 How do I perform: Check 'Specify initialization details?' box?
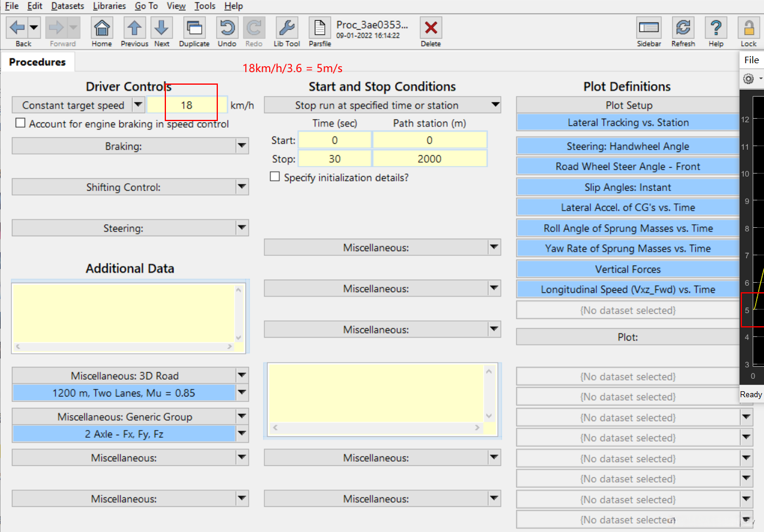pyautogui.click(x=275, y=177)
